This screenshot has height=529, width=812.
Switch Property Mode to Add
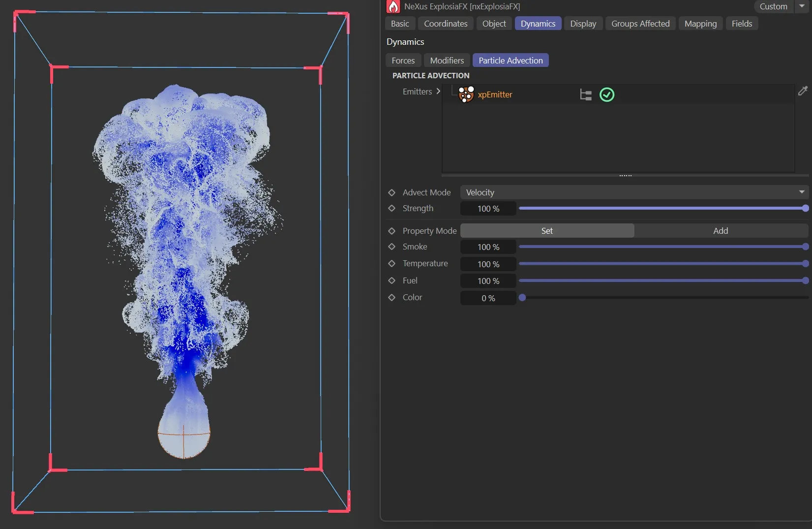pos(720,230)
